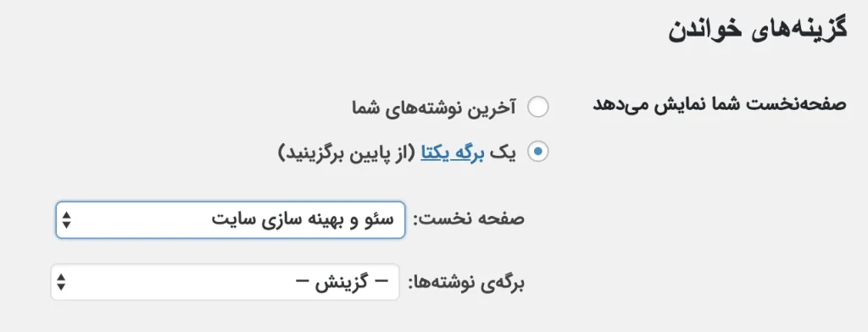
Task: Click the سئو و بهینه سازی سایت selected value text
Action: [303, 219]
